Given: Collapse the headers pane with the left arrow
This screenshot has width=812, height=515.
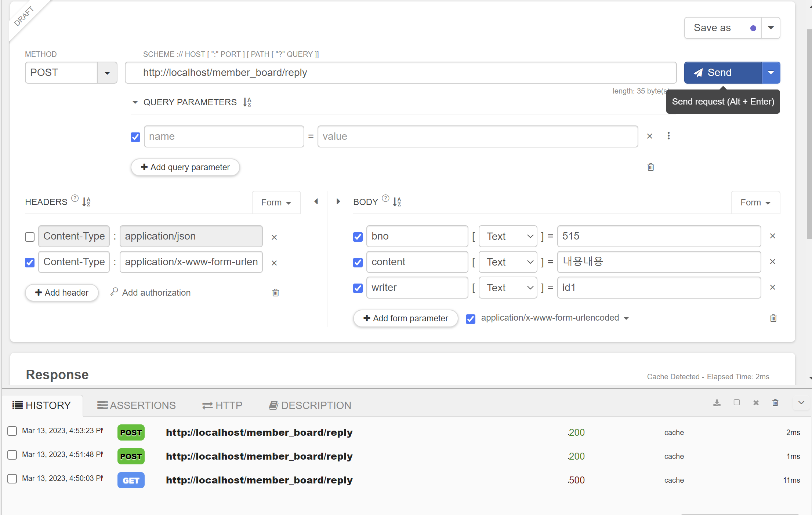Looking at the screenshot, I should [316, 202].
